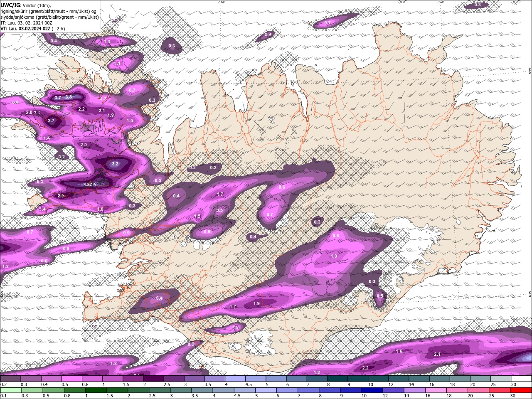Click the bright pink 0.5 swatch in snow legend
The height and width of the screenshot is (399, 532).
pyautogui.click(x=72, y=379)
